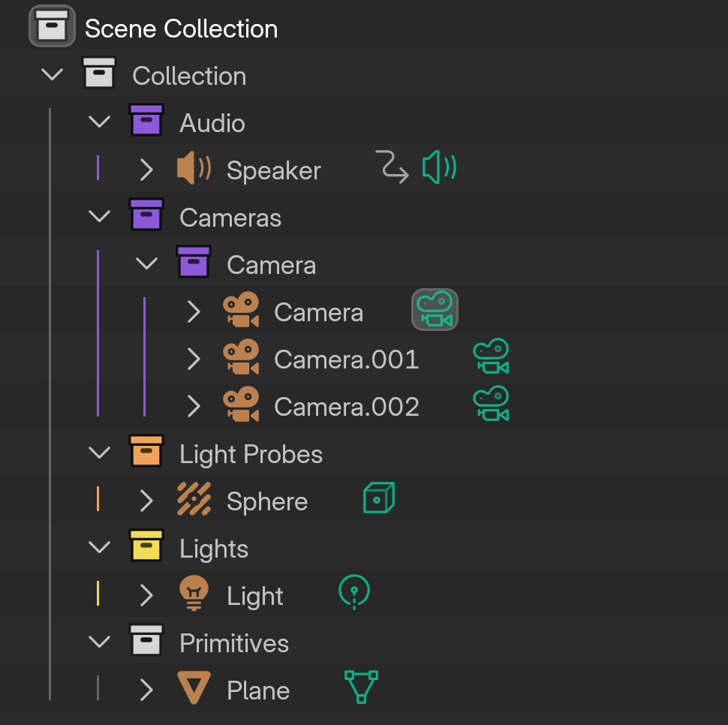Click the green Plane mesh data icon

coord(361,687)
